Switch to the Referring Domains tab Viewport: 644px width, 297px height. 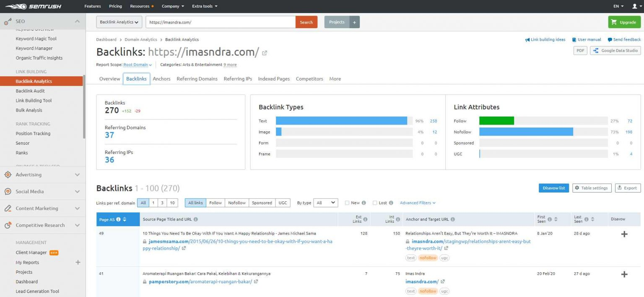point(197,79)
